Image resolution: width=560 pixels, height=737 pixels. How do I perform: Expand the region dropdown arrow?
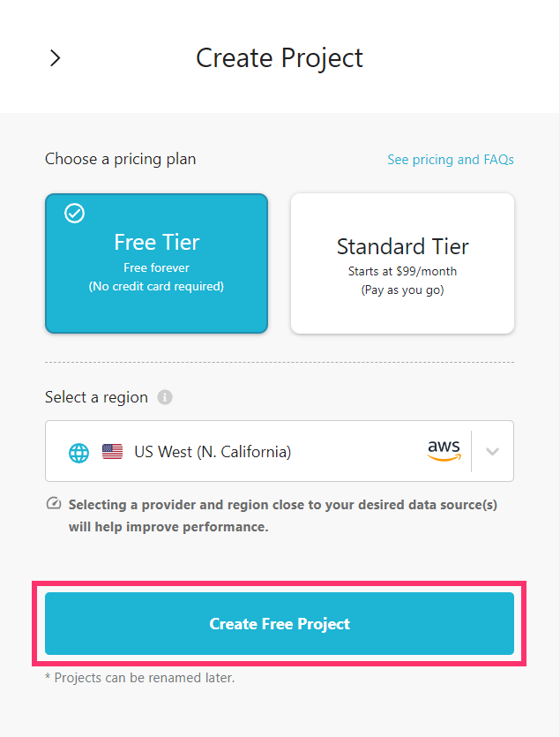(492, 452)
